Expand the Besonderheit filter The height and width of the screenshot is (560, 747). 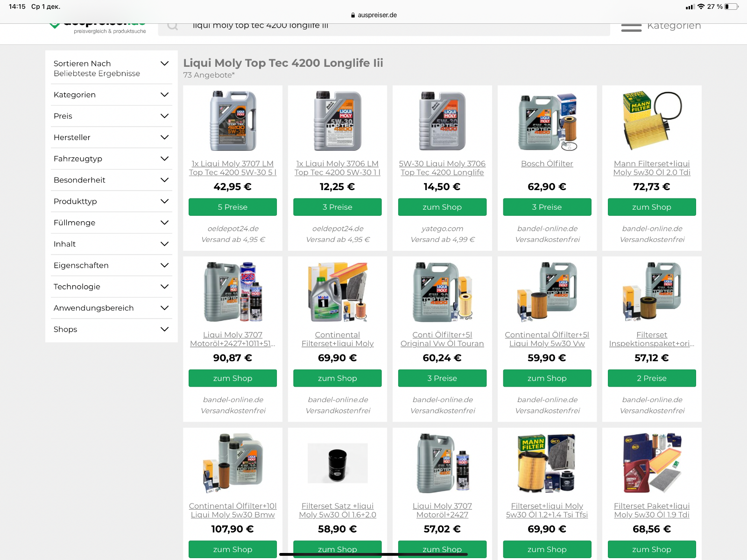pyautogui.click(x=111, y=180)
